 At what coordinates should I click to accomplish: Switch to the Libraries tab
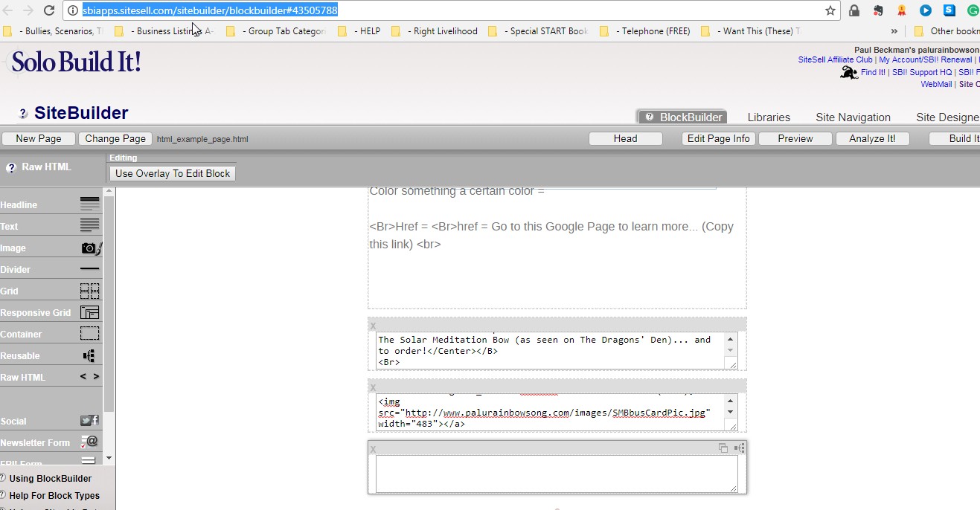tap(769, 117)
